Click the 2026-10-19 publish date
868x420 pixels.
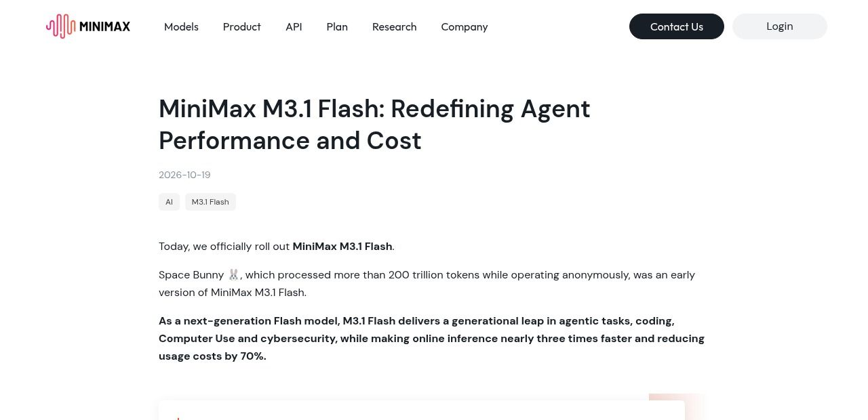(x=184, y=175)
